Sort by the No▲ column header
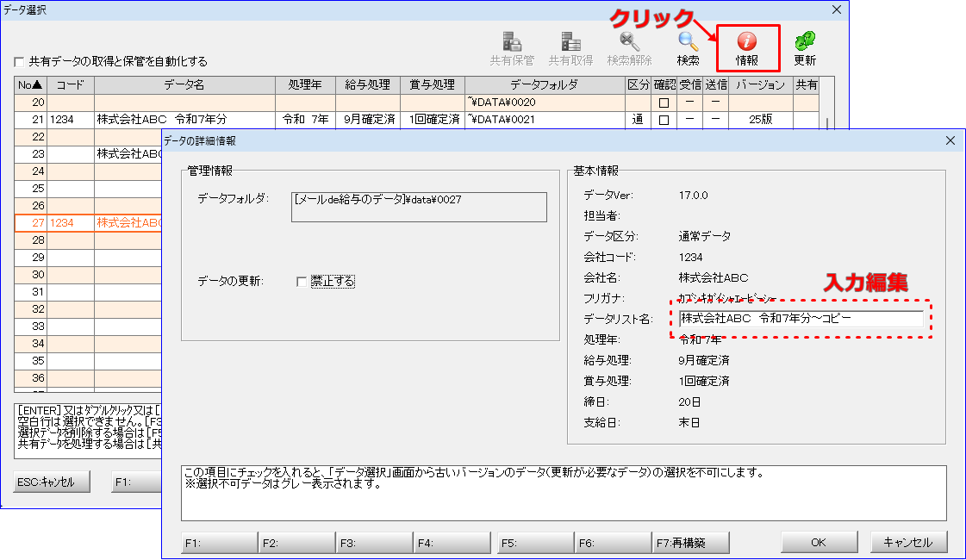966x560 pixels. [30, 84]
